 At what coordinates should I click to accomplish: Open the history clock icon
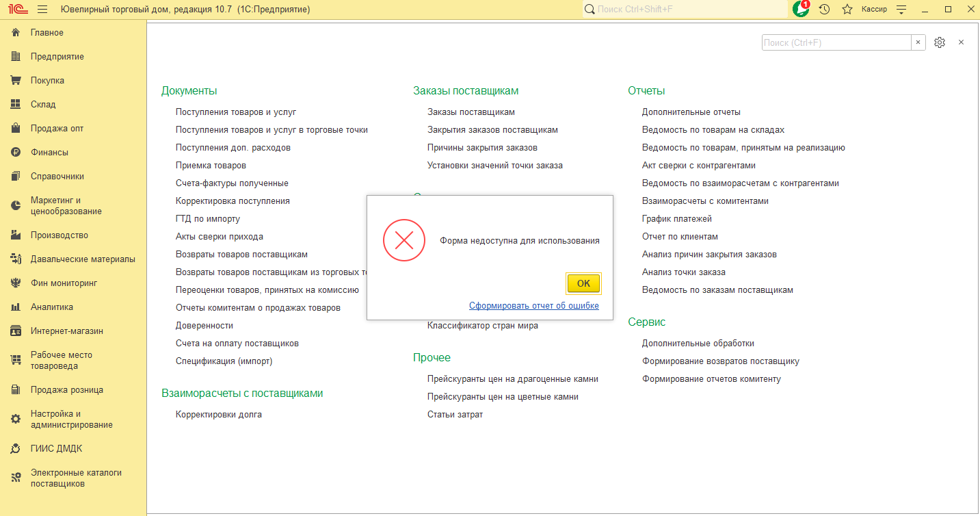(824, 10)
